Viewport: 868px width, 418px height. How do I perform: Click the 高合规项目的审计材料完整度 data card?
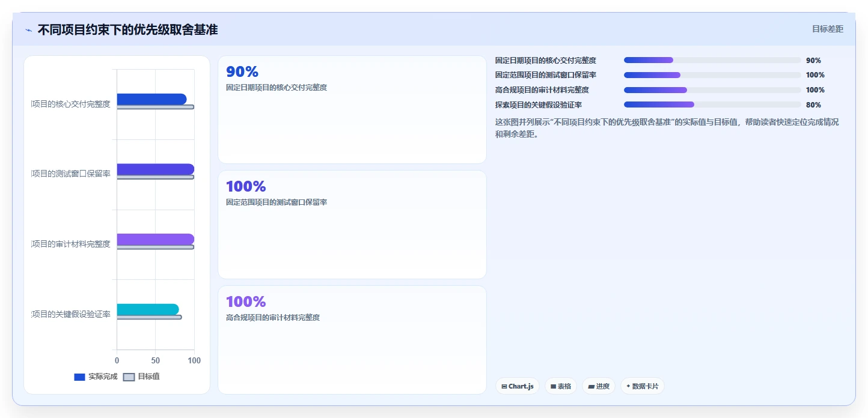352,340
